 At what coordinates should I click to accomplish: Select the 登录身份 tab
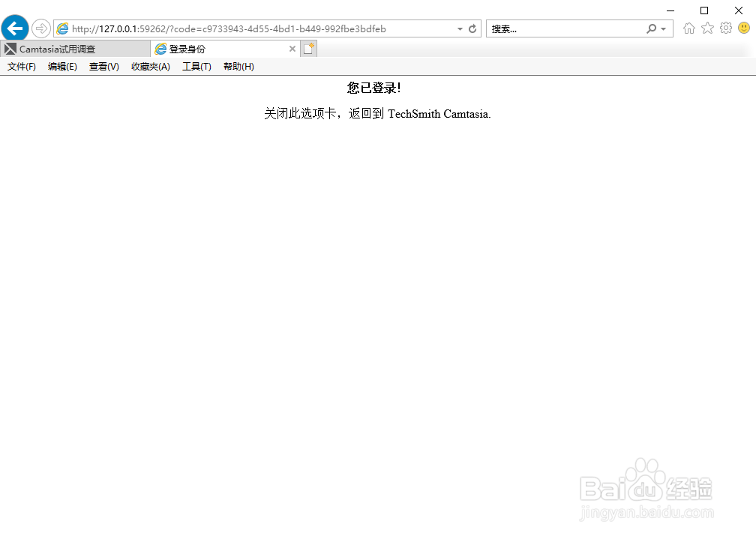tap(225, 49)
